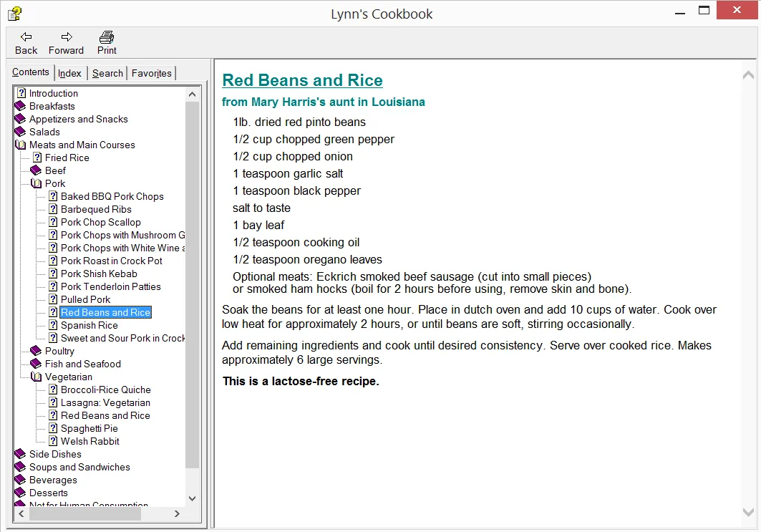Viewport: 761px width, 532px height.
Task: Click the Desserts book icon
Action: click(20, 493)
